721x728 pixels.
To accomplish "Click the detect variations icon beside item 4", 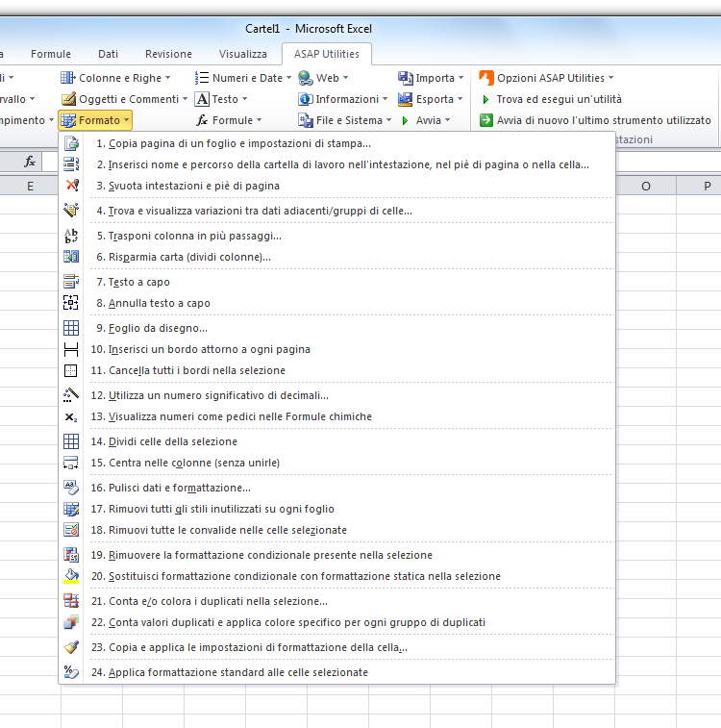I will 71,211.
